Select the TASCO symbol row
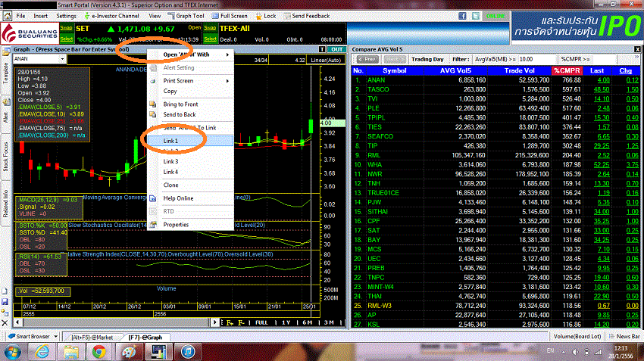 [x=496, y=89]
